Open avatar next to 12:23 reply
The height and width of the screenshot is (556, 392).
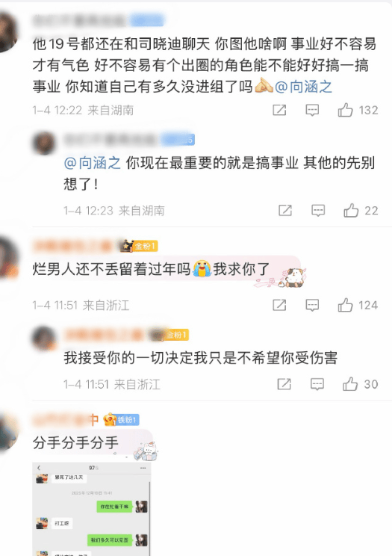44,143
